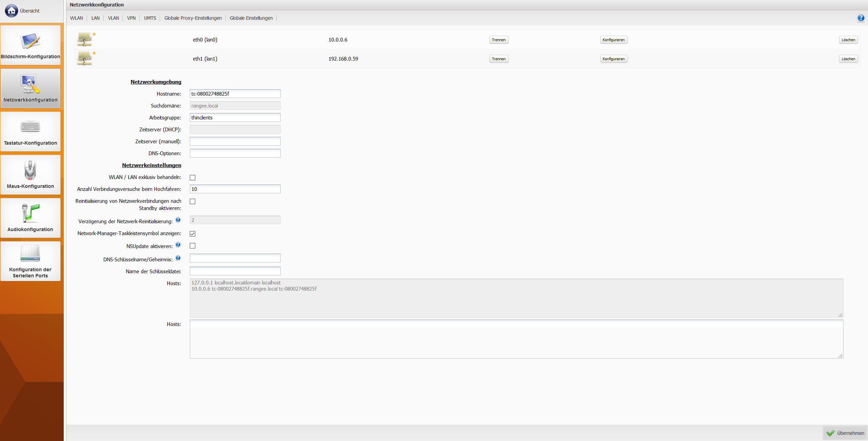
Task: Enable WLAN / LAN exklusiv behandeln checkbox
Action: point(193,178)
